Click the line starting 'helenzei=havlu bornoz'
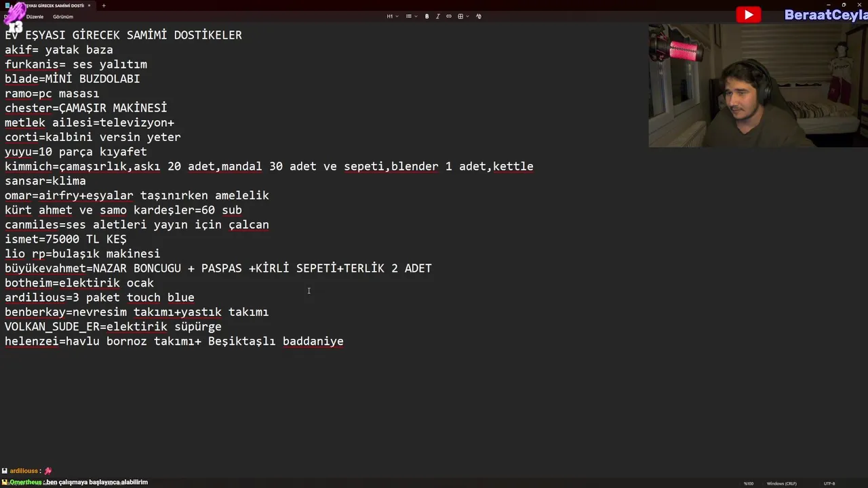This screenshot has height=488, width=868. coord(174,342)
